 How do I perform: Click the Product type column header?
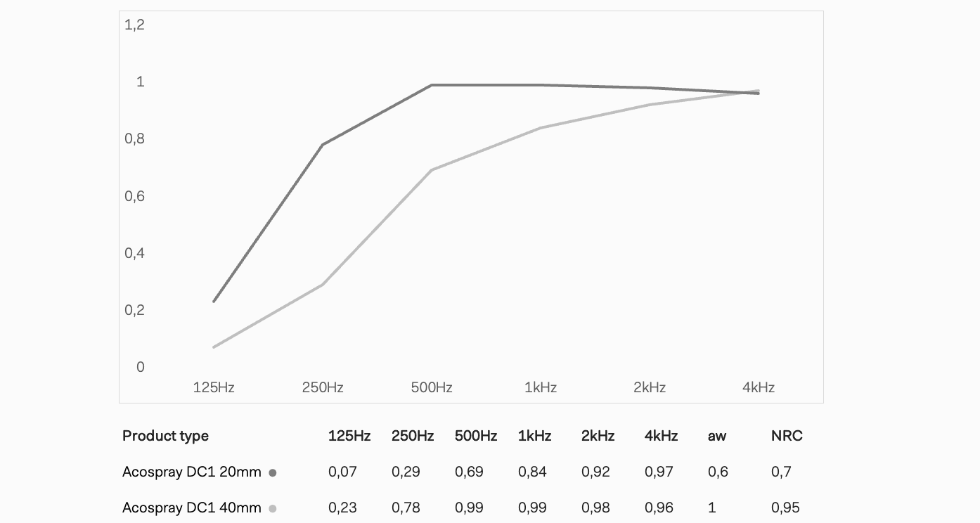[x=165, y=436]
